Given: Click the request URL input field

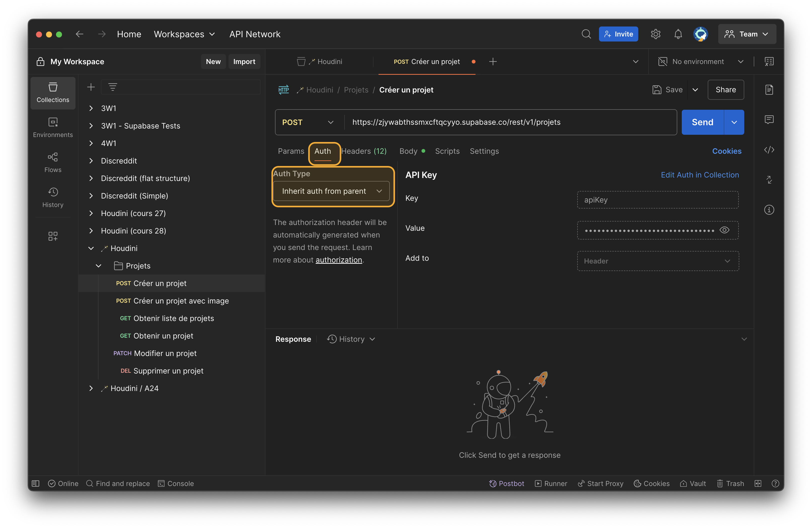Looking at the screenshot, I should (510, 122).
